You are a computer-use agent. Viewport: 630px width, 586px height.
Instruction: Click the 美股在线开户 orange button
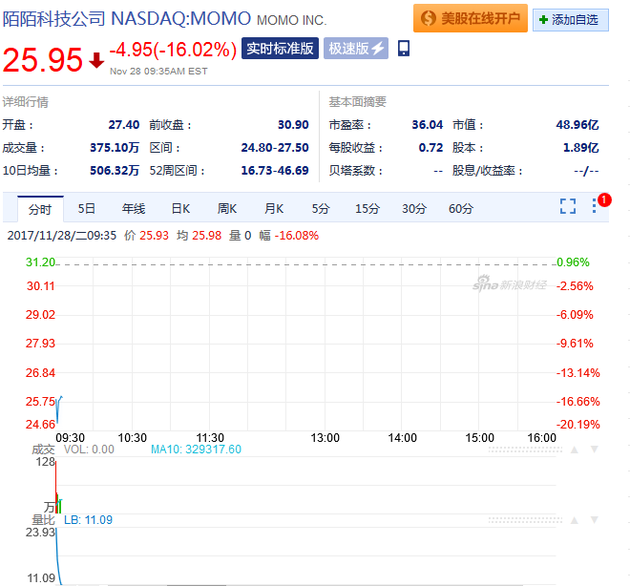point(470,18)
